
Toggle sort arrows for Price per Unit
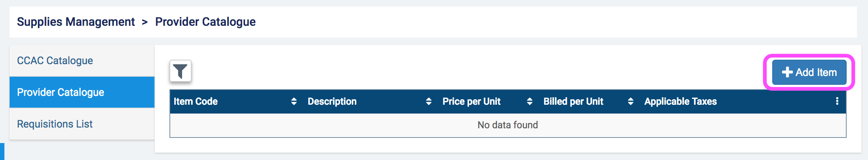[x=529, y=101]
